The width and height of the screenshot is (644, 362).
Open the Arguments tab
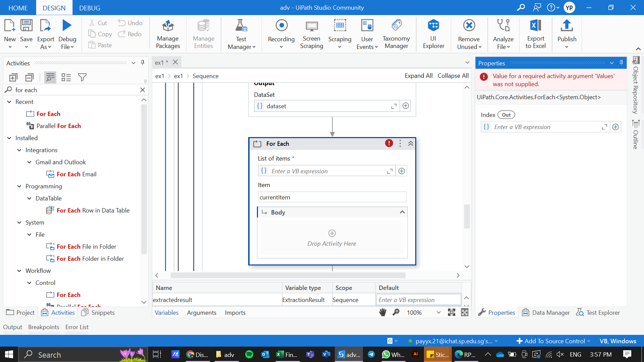pos(202,312)
